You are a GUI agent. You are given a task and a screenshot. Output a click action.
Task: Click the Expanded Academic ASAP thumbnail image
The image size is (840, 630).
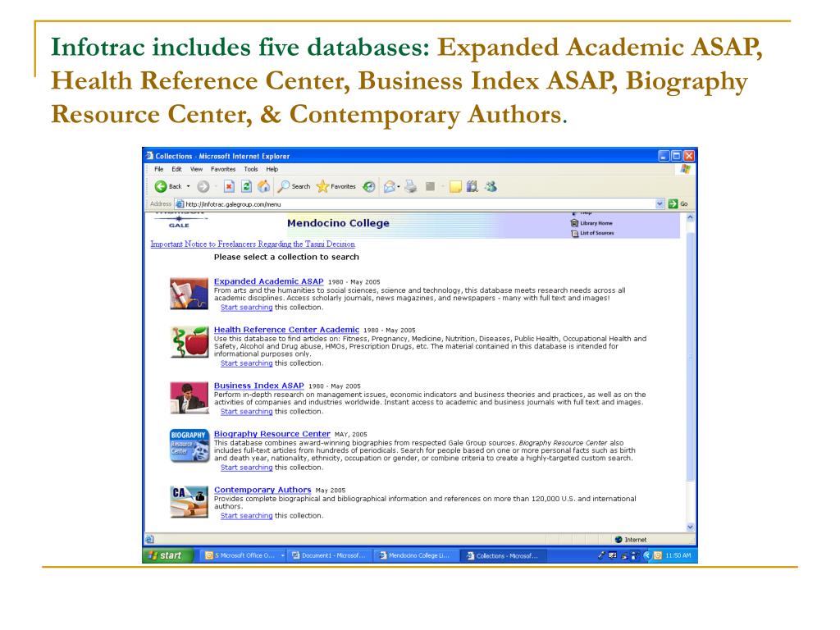189,294
